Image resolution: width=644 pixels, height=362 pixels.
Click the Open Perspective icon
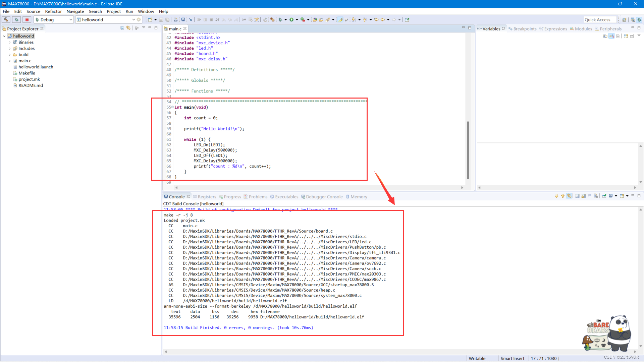click(x=624, y=20)
